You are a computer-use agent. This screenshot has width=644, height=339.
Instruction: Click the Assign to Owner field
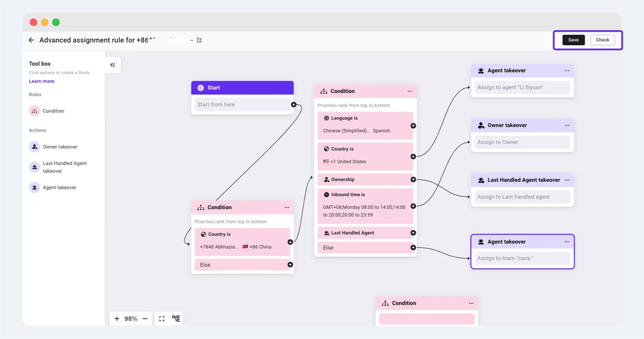(522, 142)
